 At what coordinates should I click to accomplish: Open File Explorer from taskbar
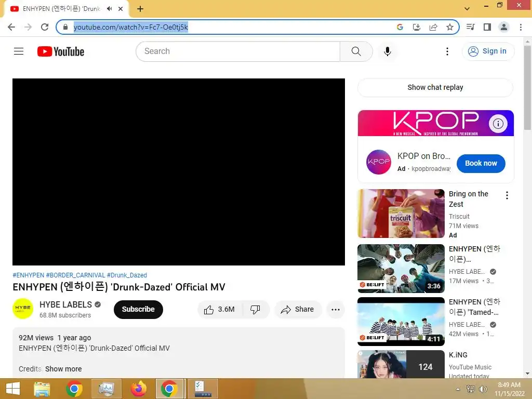[42, 389]
